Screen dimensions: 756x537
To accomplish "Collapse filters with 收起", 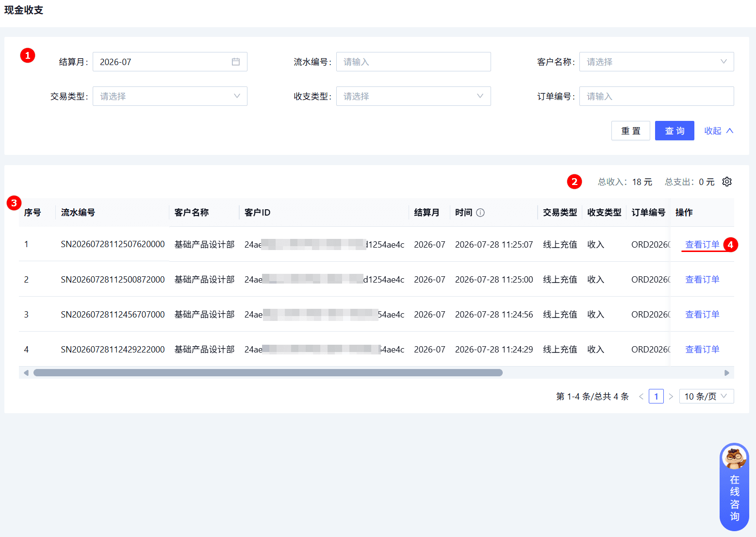I will point(719,131).
